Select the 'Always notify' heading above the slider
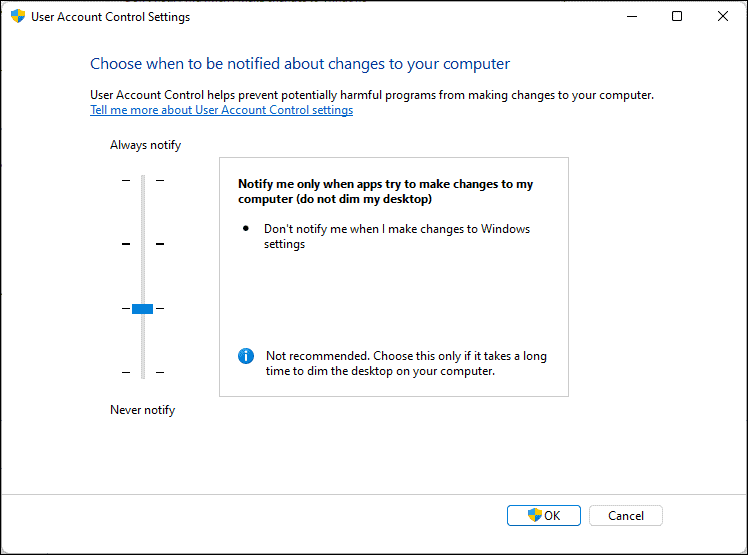748x555 pixels. (145, 145)
